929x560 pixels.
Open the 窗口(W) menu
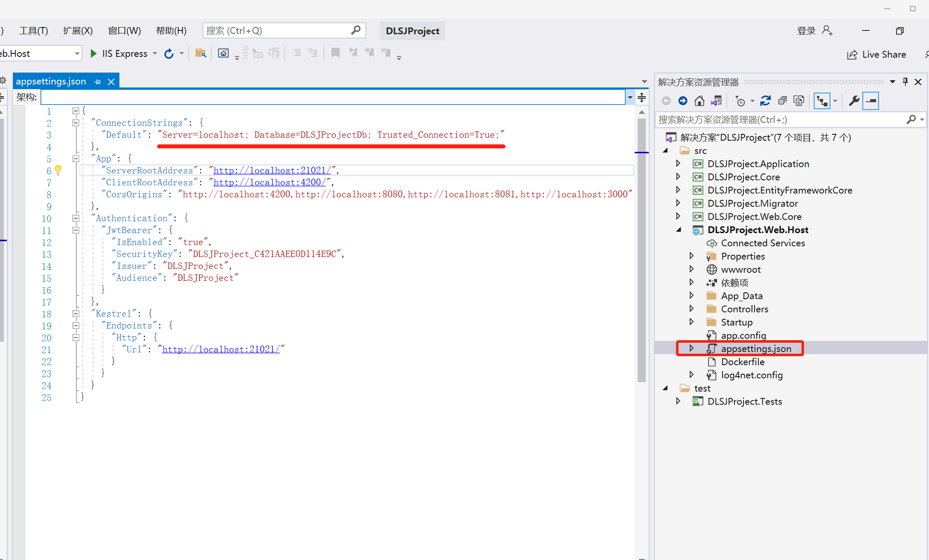[124, 30]
